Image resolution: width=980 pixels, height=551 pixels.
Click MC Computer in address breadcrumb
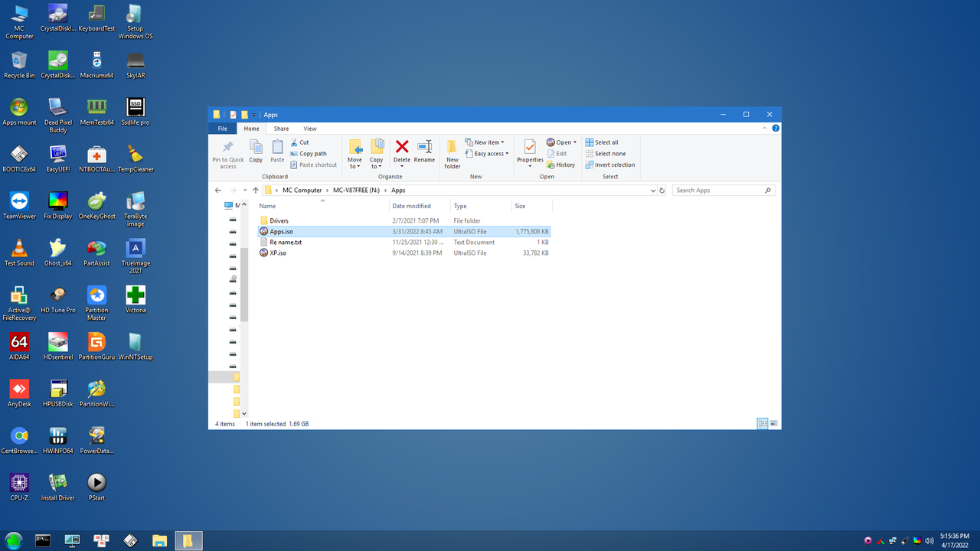coord(302,191)
